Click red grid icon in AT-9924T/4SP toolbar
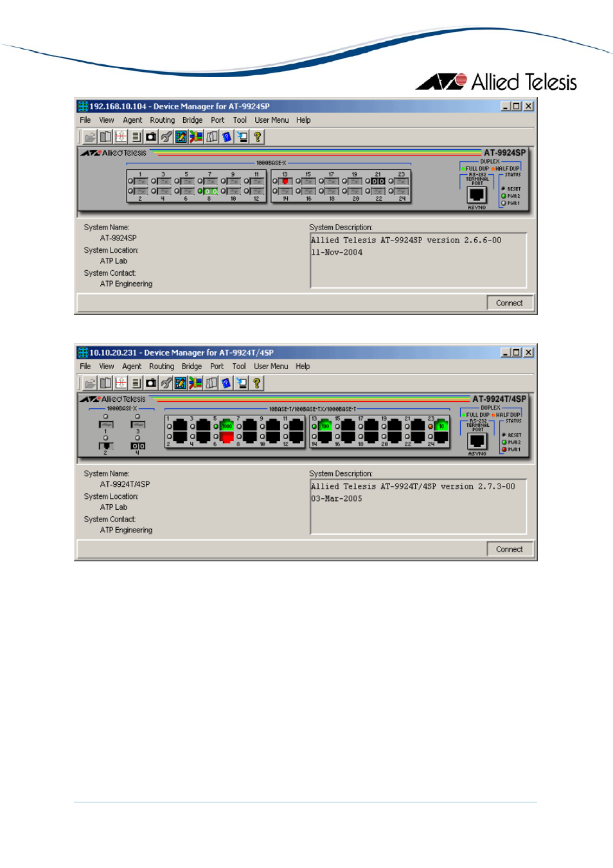Screen dimensions: 613x868 (x=121, y=383)
